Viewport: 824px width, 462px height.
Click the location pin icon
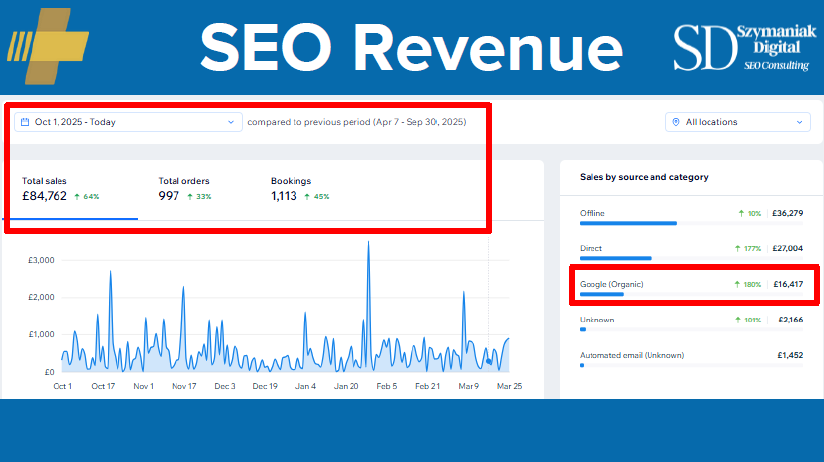[676, 122]
